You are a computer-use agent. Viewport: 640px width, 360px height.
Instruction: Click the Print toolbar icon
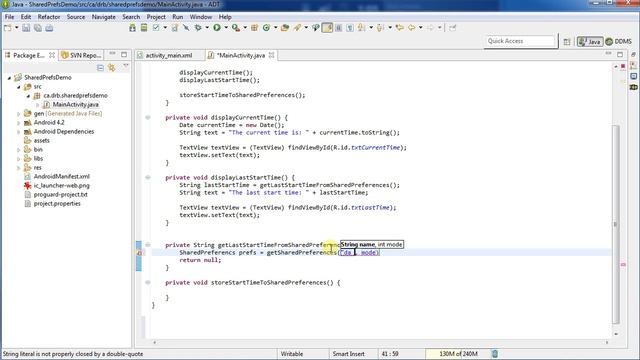click(x=49, y=28)
